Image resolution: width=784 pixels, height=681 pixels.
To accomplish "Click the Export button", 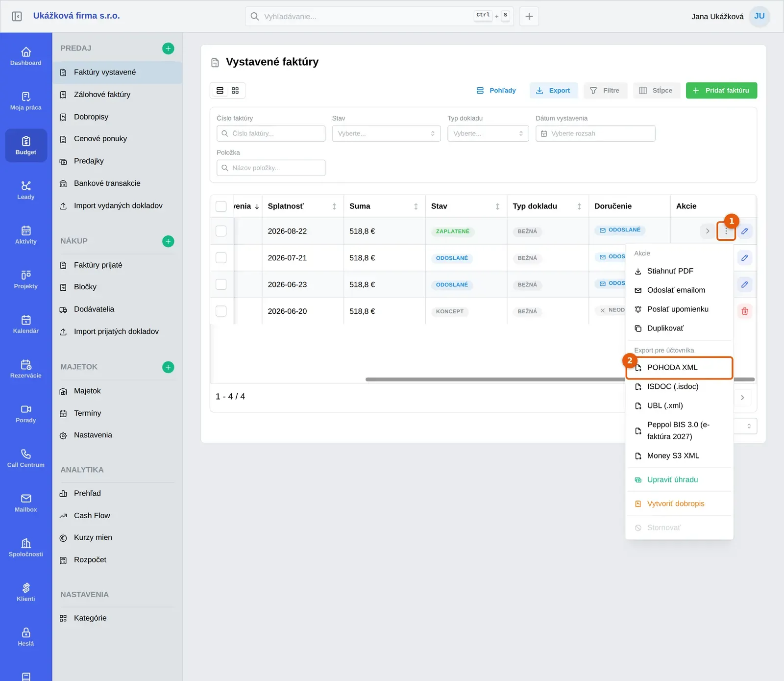I will tap(554, 90).
